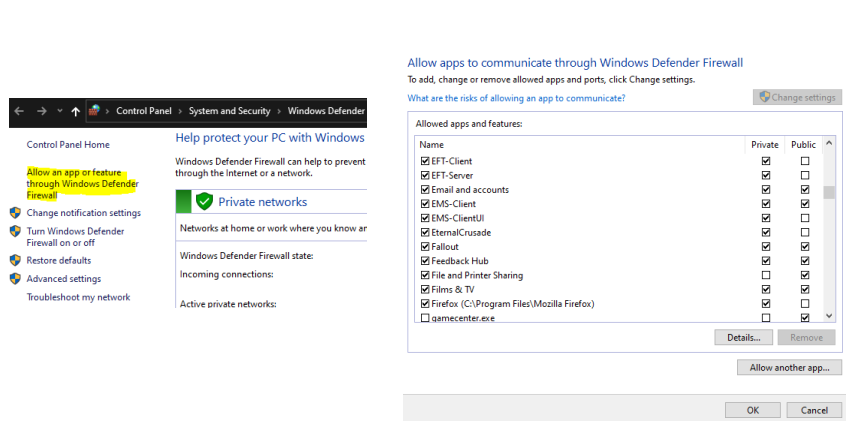Screen dimensions: 854x435
Task: Toggle Films & TV Public checkbox
Action: pyautogui.click(x=805, y=289)
